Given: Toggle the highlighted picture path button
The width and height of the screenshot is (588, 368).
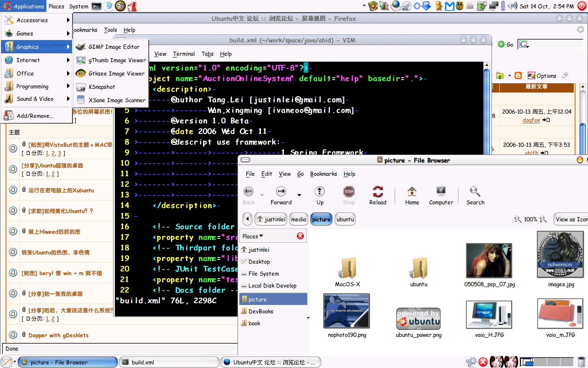Looking at the screenshot, I should (322, 219).
